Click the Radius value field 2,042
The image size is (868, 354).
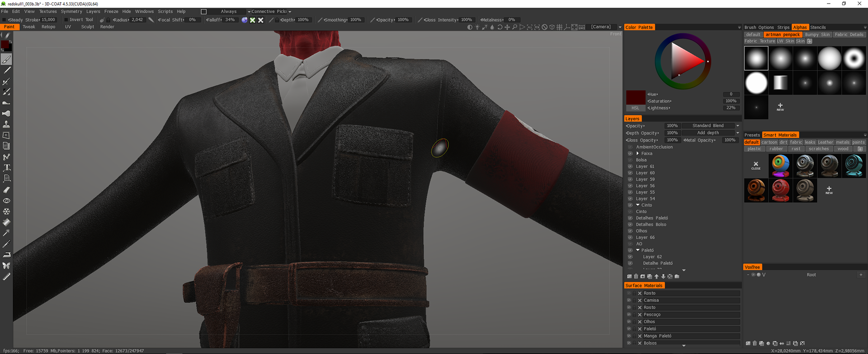(x=137, y=20)
